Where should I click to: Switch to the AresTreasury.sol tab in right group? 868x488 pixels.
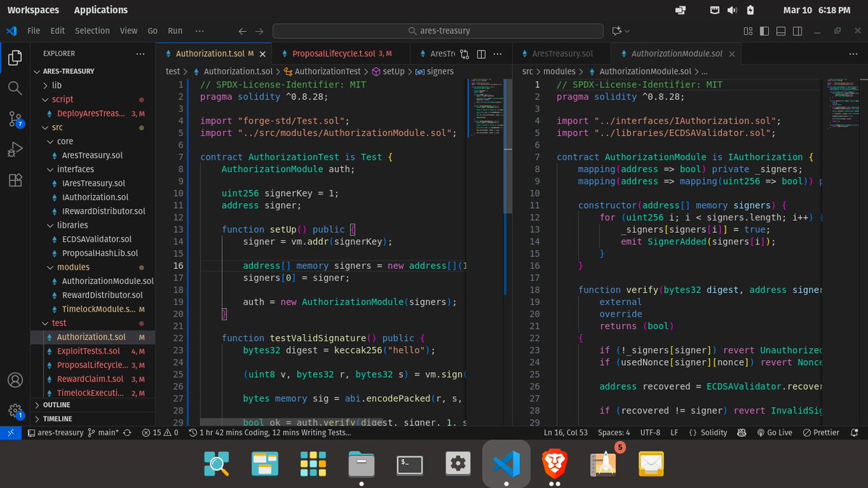pyautogui.click(x=561, y=54)
